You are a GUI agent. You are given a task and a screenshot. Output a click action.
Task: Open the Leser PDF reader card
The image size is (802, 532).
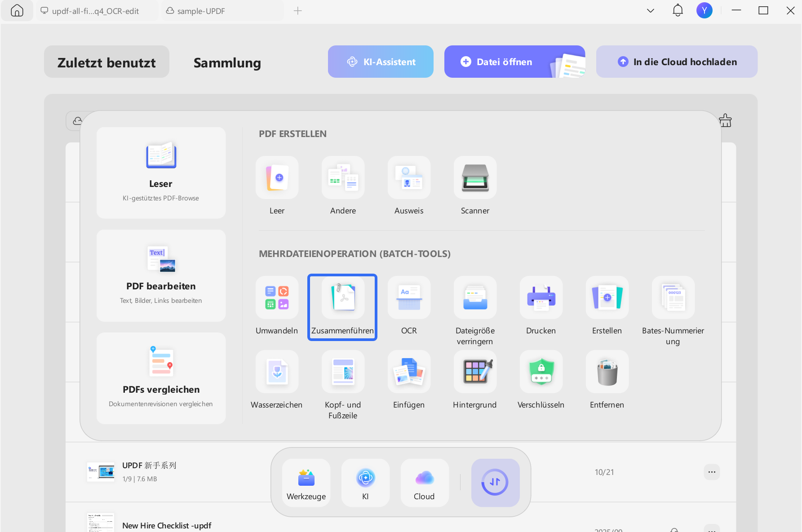(x=161, y=173)
